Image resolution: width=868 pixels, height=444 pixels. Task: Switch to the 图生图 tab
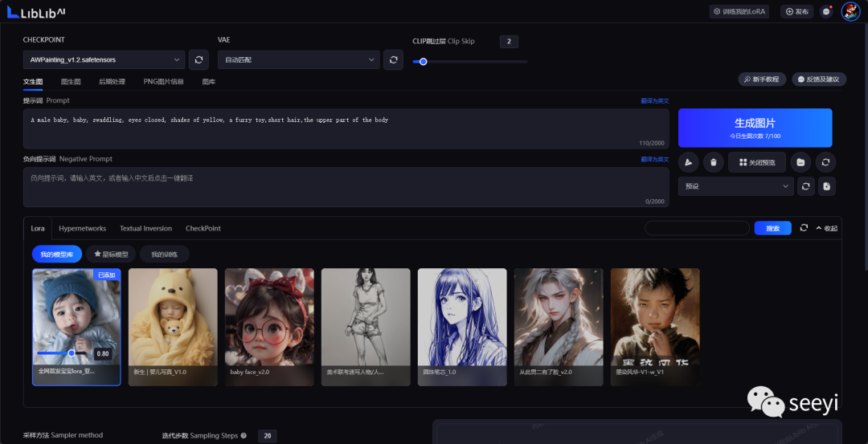pyautogui.click(x=71, y=82)
